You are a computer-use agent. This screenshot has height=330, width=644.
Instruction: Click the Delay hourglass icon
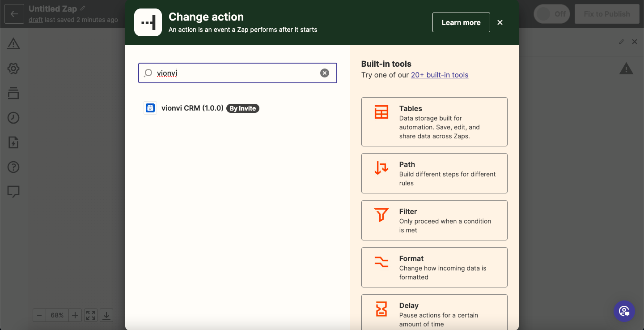[381, 309]
